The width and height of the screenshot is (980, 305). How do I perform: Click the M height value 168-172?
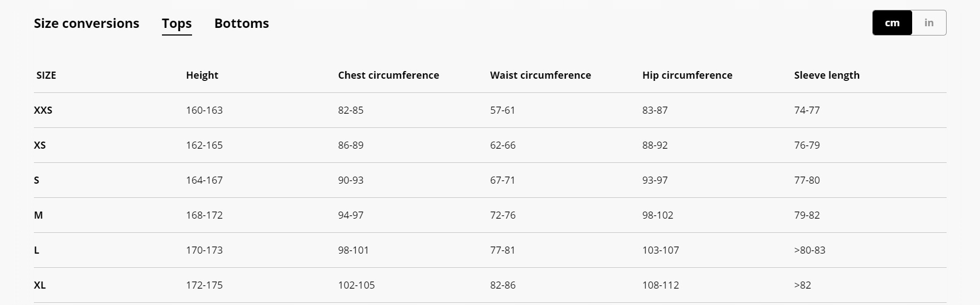point(204,215)
